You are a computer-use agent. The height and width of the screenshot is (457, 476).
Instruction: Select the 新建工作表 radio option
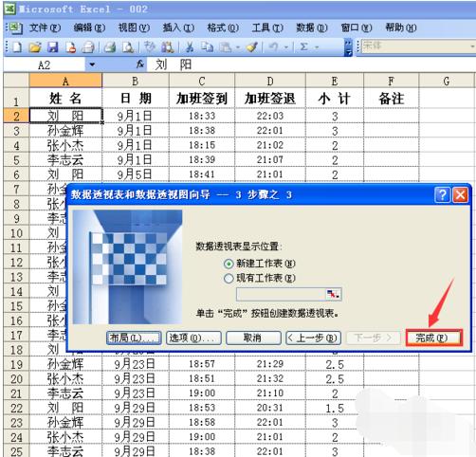pyautogui.click(x=229, y=264)
